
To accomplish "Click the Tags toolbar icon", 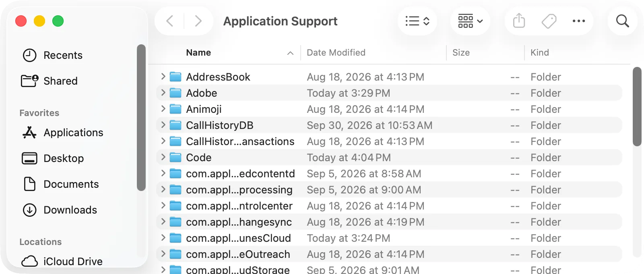I will [x=549, y=21].
